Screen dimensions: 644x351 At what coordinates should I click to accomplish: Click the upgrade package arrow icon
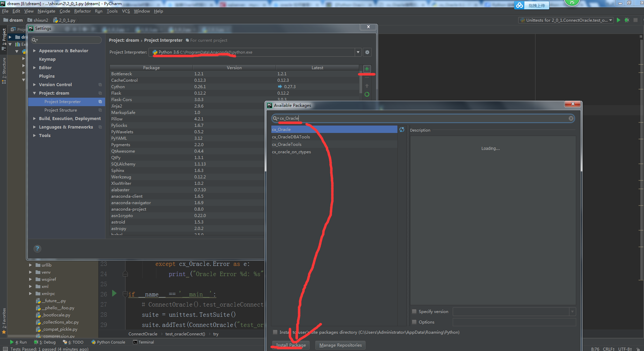pyautogui.click(x=367, y=86)
